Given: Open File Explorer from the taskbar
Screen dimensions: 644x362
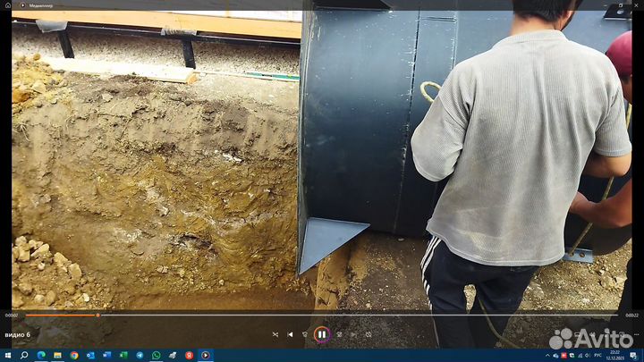Looking at the screenshot, I should point(57,355).
